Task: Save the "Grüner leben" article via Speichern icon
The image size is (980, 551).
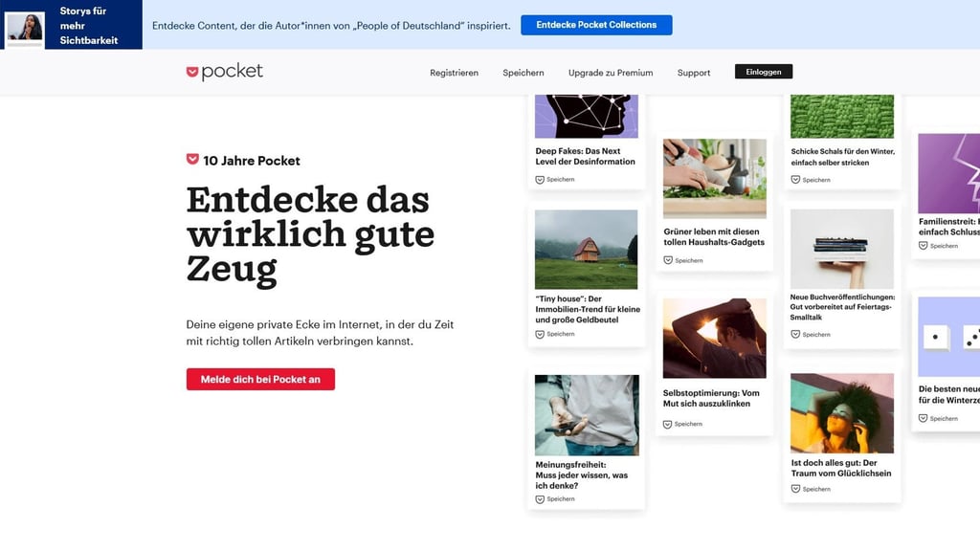Action: [668, 259]
